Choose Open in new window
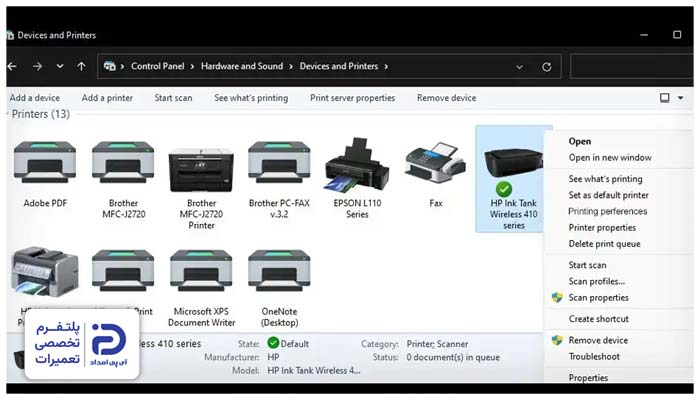The height and width of the screenshot is (400, 700). [x=610, y=157]
